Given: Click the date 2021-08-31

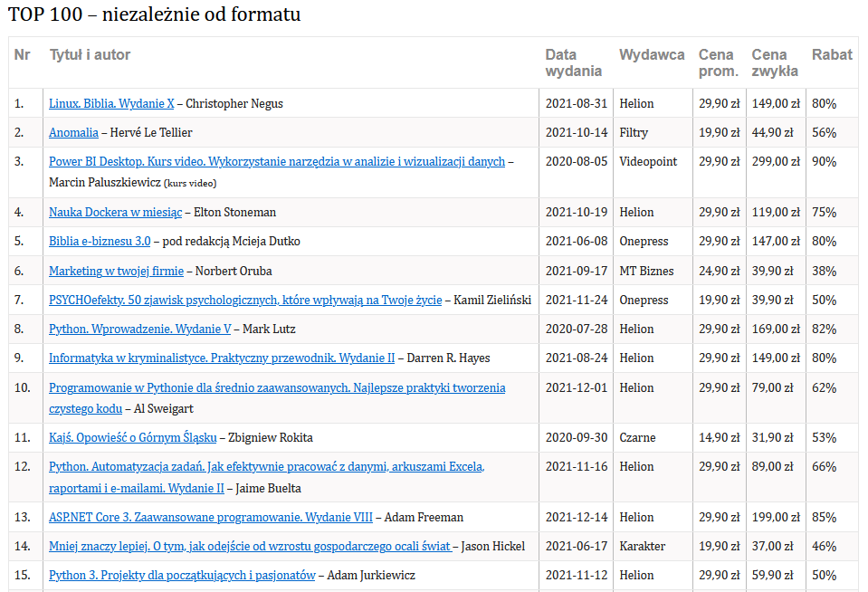Looking at the screenshot, I should [577, 103].
